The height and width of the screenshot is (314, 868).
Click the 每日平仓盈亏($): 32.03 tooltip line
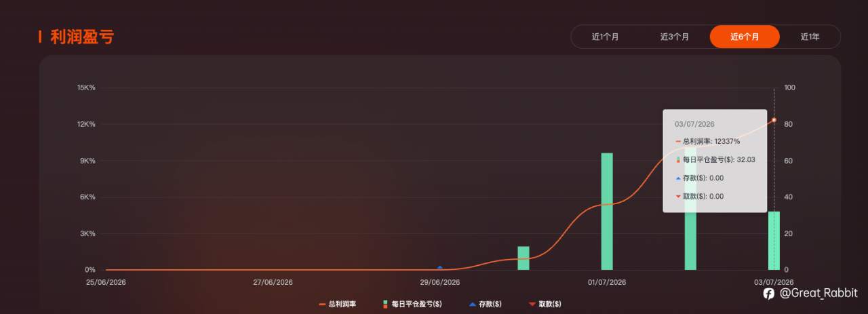coord(715,160)
